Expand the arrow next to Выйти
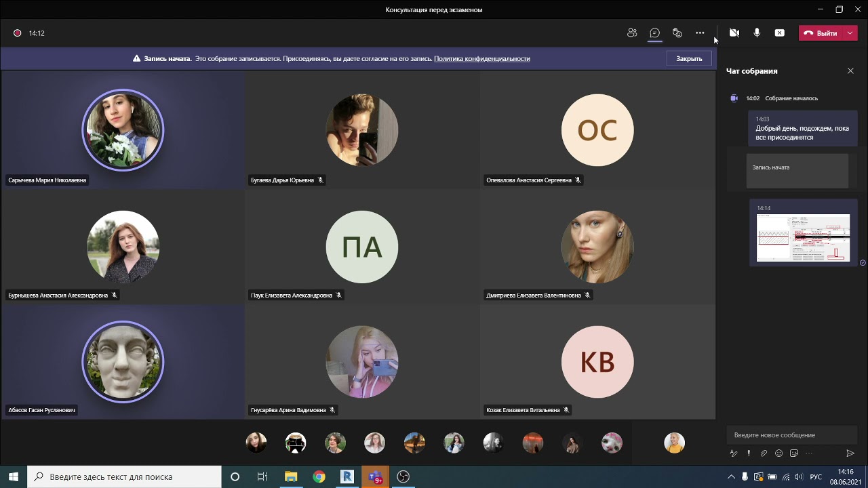The height and width of the screenshot is (488, 868). point(850,33)
